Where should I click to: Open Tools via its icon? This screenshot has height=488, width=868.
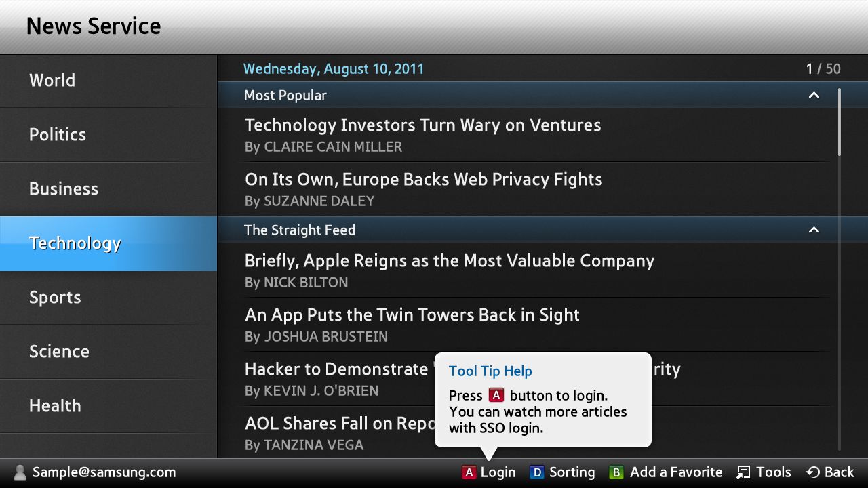click(x=744, y=472)
